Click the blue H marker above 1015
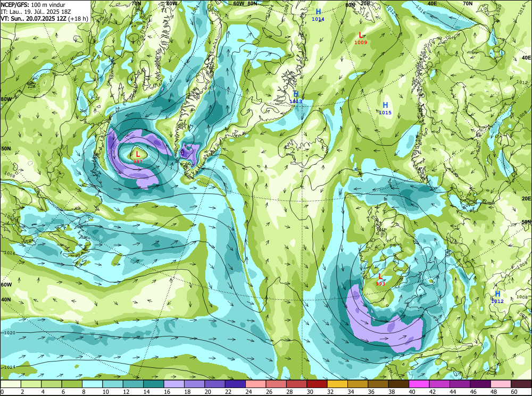Screen dimensions: 532x396 (385, 105)
